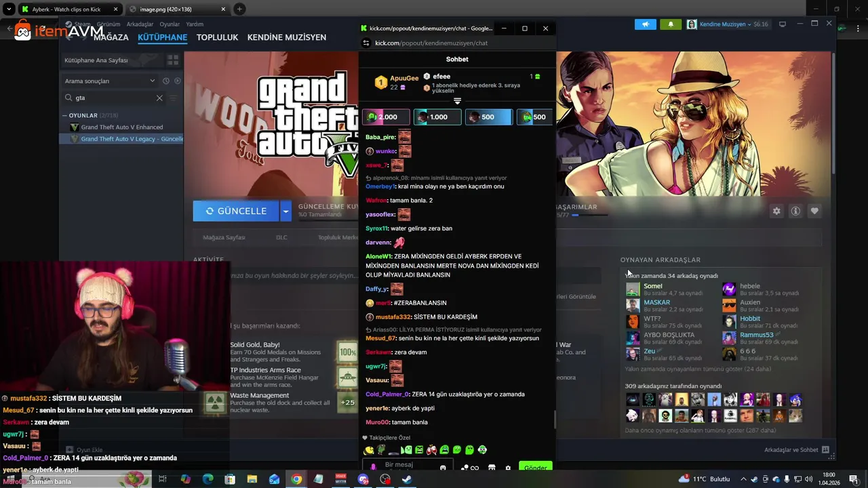Open the Yardım menu in Steam

pos(195,24)
